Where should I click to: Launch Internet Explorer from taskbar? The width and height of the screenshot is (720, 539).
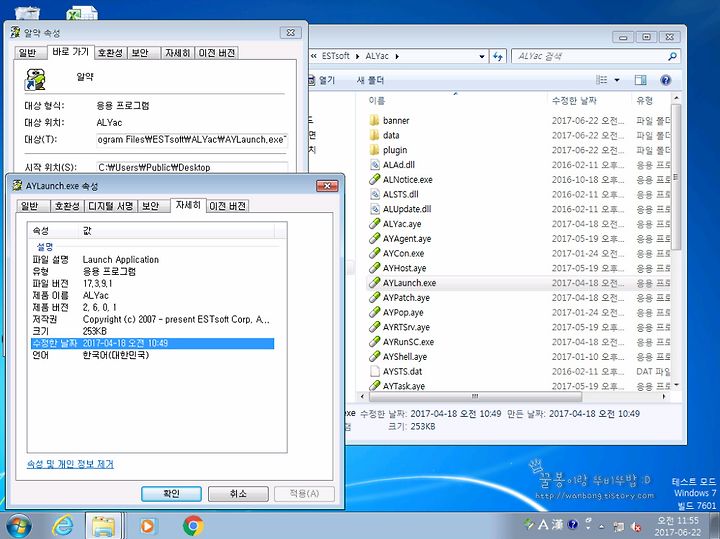pos(62,526)
